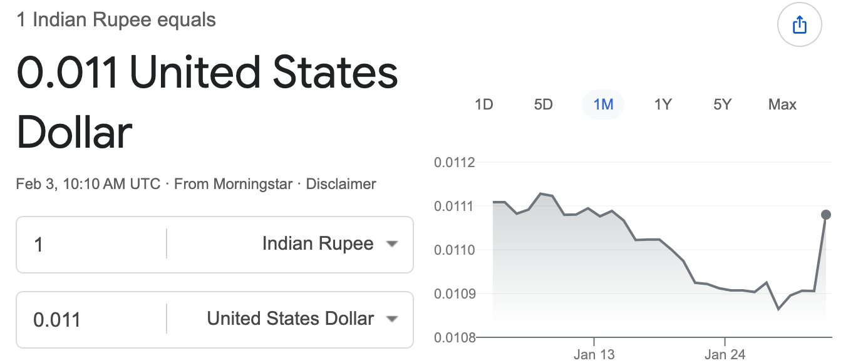Click the "1 Indian Rupee equals" text
Viewport: 868px width, 363px height.
(116, 20)
